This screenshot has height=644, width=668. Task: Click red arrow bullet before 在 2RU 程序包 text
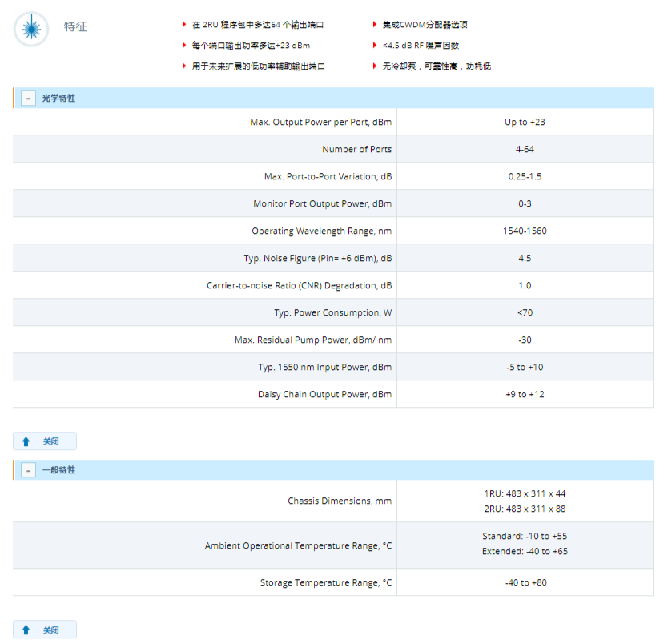(x=184, y=26)
